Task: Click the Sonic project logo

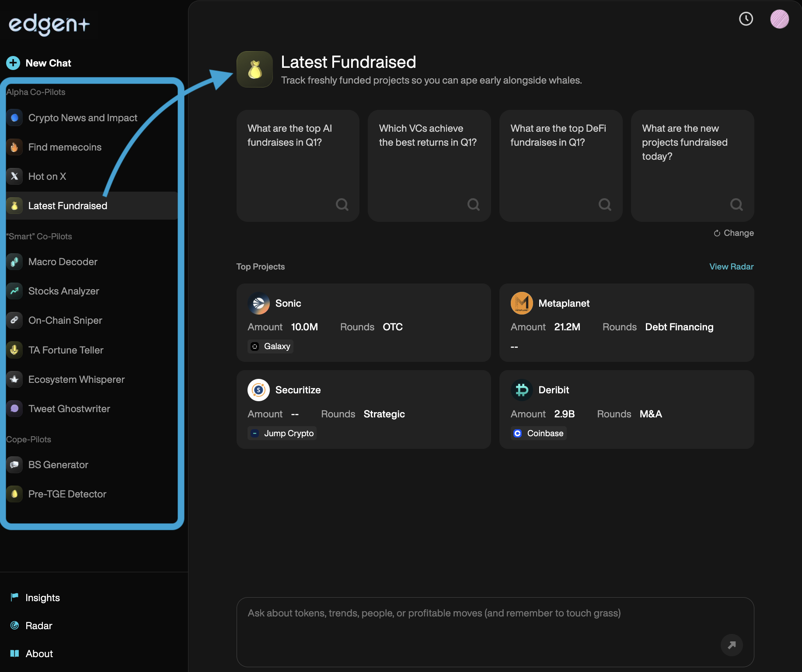Action: point(258,303)
